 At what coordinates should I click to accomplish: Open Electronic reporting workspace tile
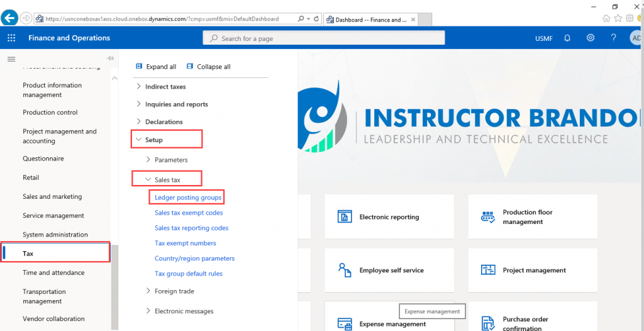(x=389, y=216)
